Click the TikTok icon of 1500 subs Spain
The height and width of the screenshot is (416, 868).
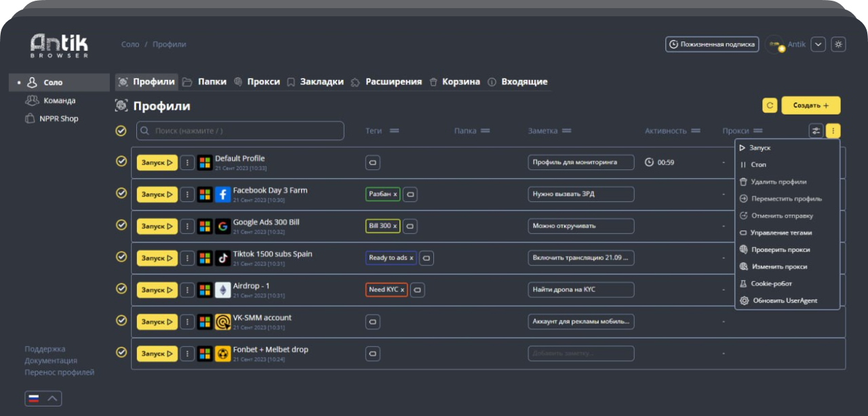tap(222, 258)
